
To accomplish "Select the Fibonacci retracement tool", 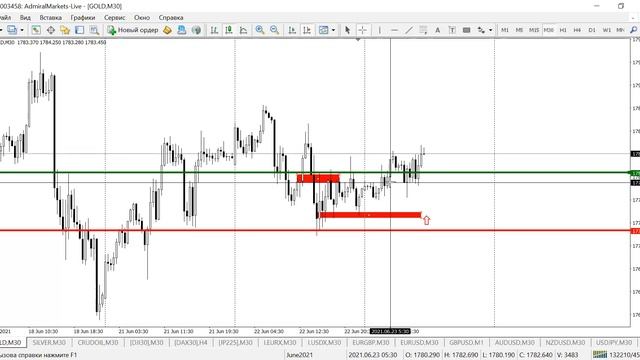I will click(423, 30).
